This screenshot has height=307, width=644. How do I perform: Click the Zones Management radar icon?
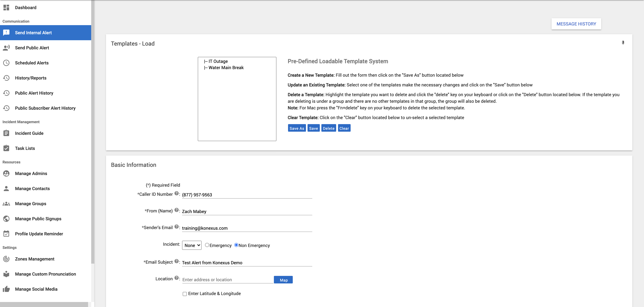pos(6,259)
